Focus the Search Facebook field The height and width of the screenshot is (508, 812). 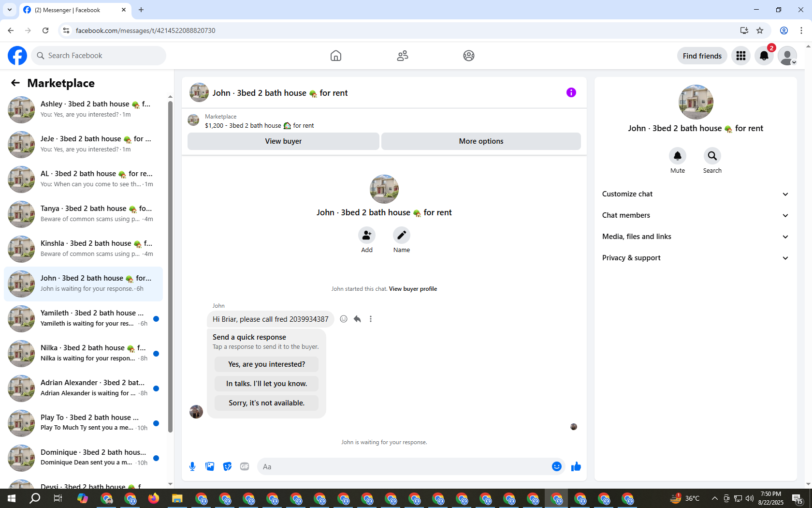(99, 56)
